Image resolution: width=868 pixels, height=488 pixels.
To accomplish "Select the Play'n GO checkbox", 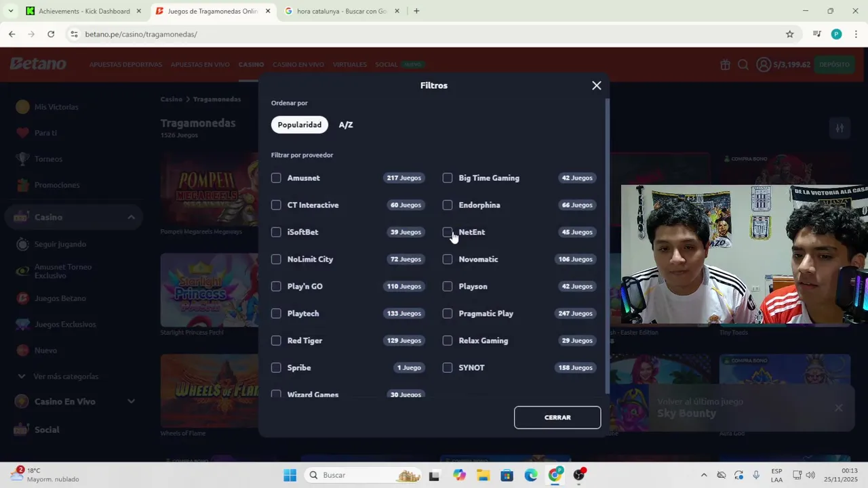I will coord(276,286).
